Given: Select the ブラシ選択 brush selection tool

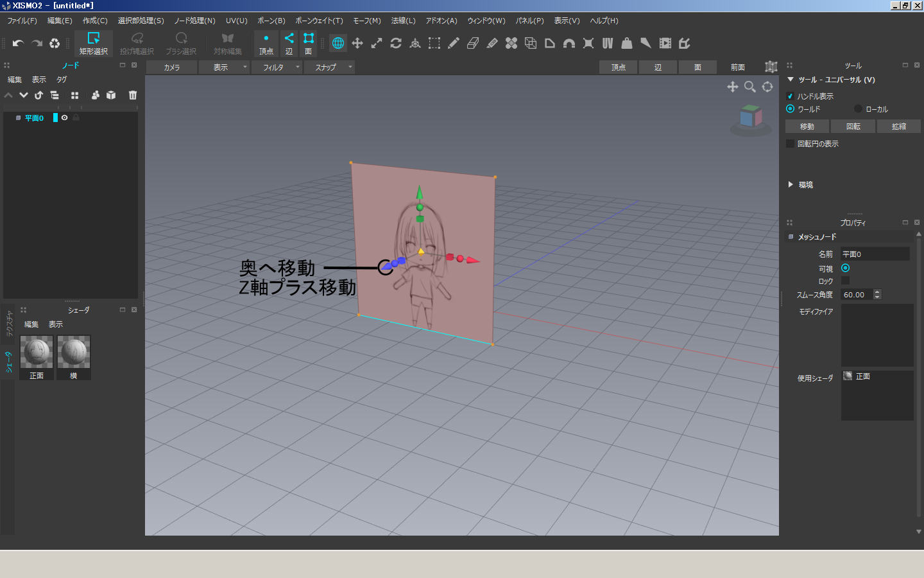Looking at the screenshot, I should click(x=181, y=43).
